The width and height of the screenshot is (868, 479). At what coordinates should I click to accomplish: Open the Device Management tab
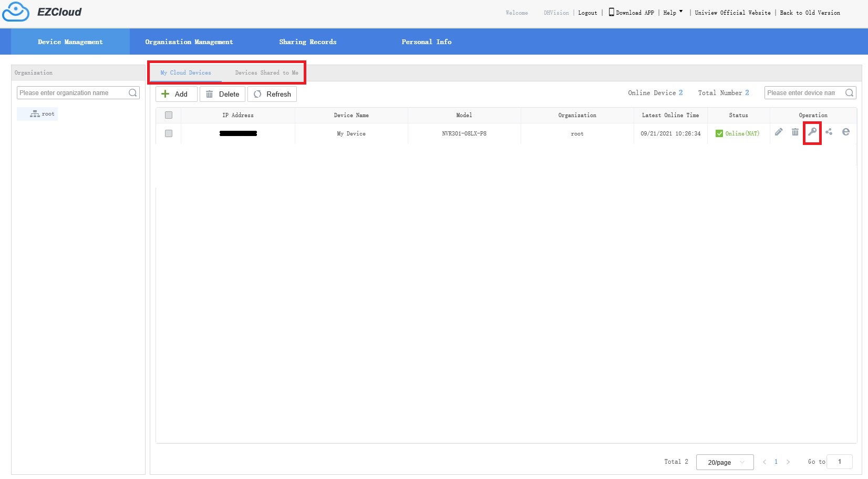click(x=70, y=41)
